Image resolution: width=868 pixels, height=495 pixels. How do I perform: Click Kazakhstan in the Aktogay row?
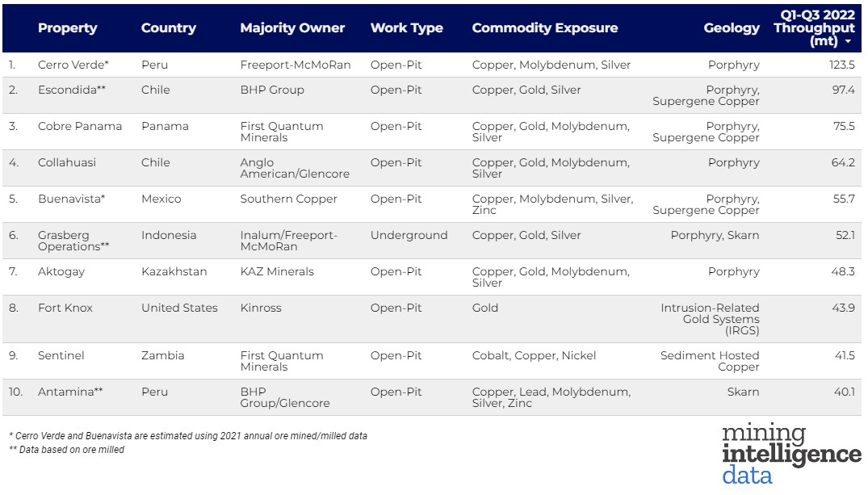[x=174, y=272]
